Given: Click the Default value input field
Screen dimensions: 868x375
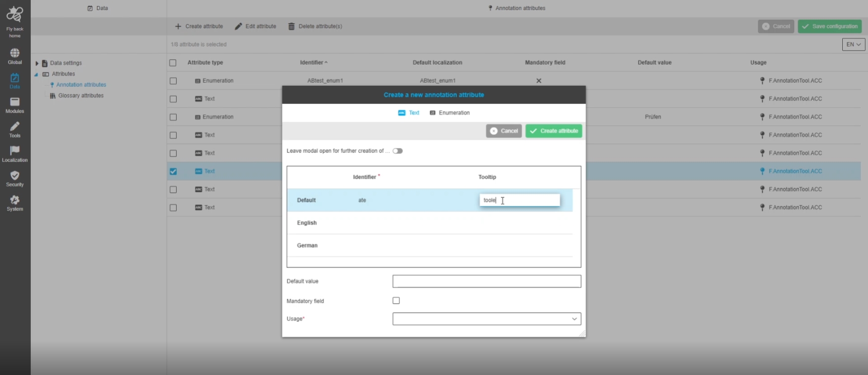Looking at the screenshot, I should [x=487, y=281].
